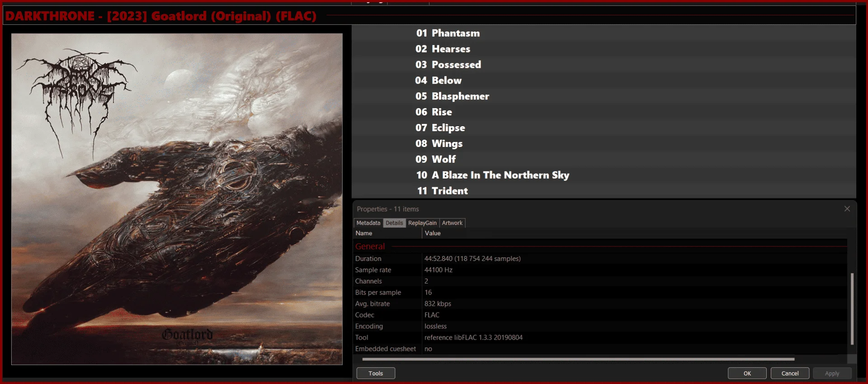Select track 07 Eclipse

[x=604, y=128]
